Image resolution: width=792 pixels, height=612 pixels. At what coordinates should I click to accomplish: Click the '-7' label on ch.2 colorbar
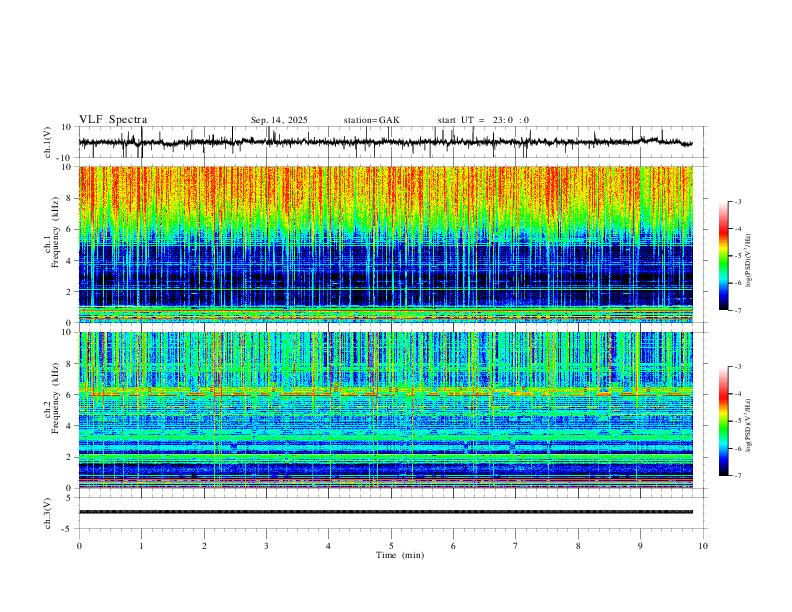(738, 476)
